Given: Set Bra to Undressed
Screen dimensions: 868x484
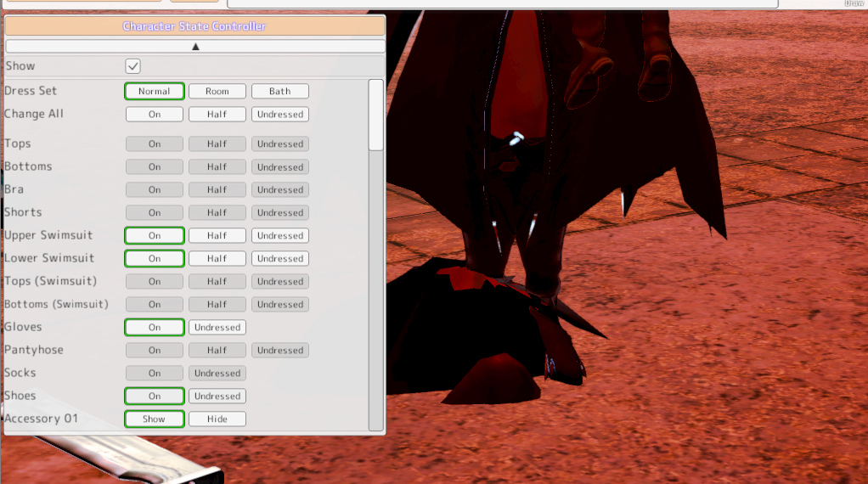Looking at the screenshot, I should [280, 189].
